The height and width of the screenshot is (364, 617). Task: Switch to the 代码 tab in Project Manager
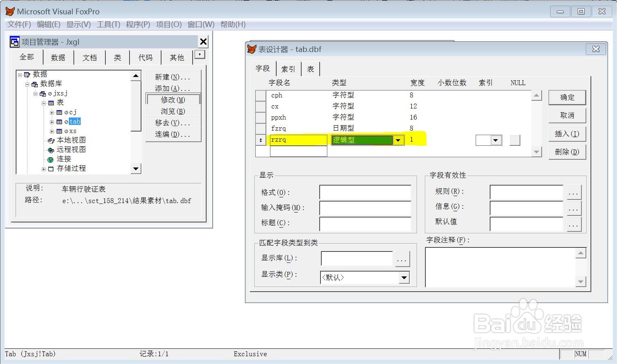point(145,58)
